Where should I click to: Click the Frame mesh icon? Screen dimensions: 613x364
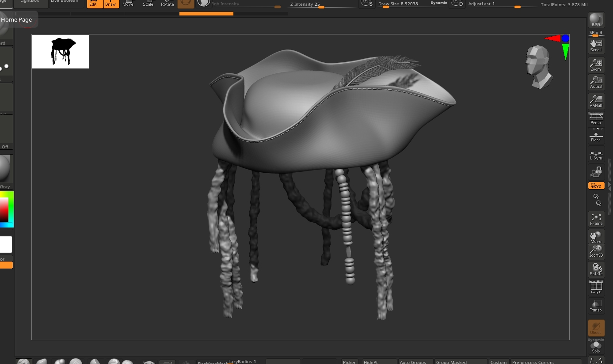point(596,219)
